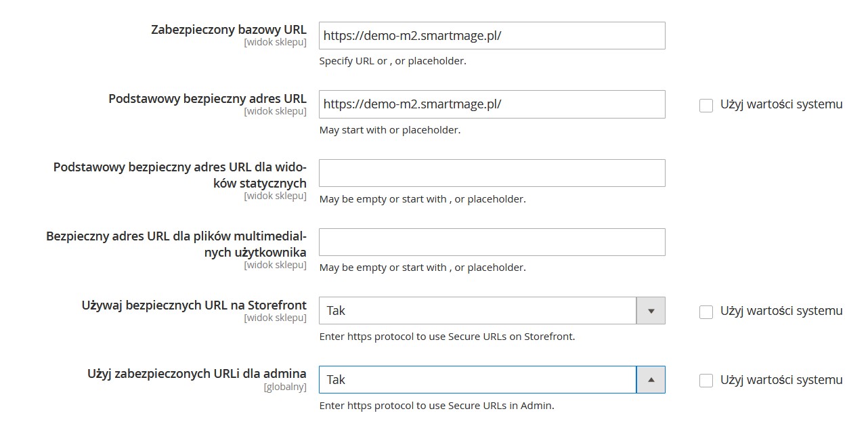The height and width of the screenshot is (426, 868).
Task: Enable system value for Podstawowy bezpieczny adres URL
Action: point(706,106)
